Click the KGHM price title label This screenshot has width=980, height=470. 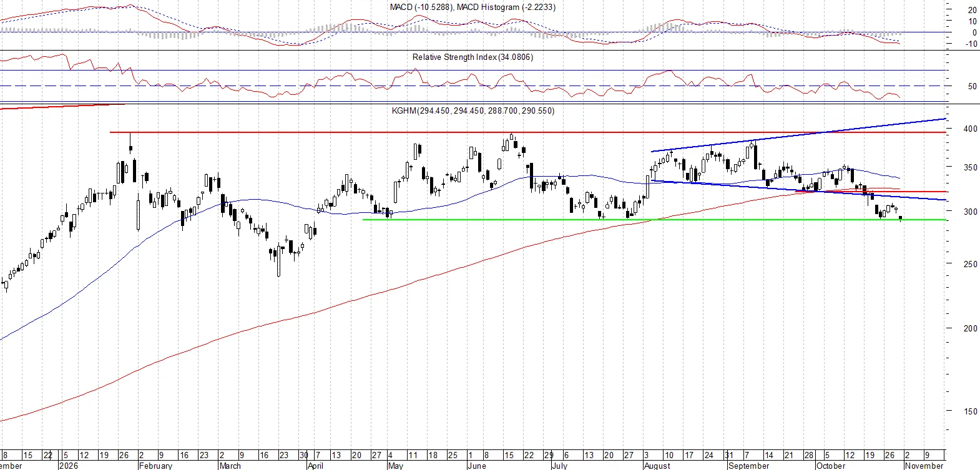point(473,110)
